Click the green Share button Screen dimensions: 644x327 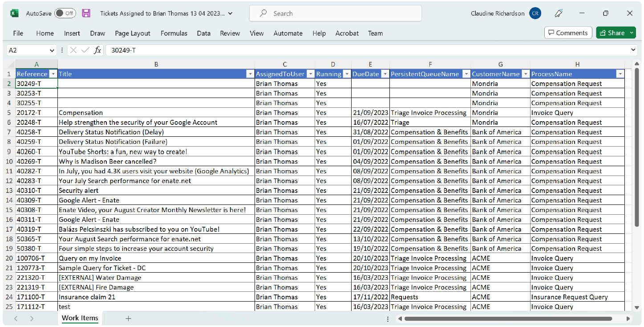[x=612, y=33]
